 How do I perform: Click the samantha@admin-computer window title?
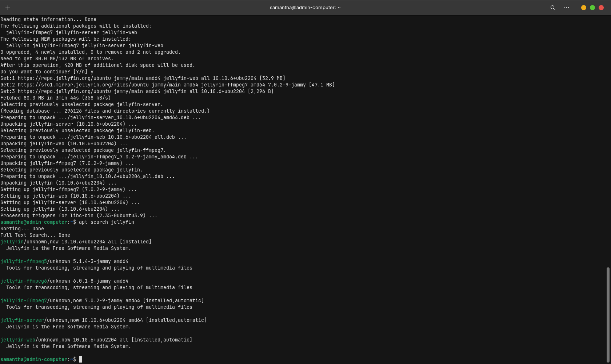305,8
